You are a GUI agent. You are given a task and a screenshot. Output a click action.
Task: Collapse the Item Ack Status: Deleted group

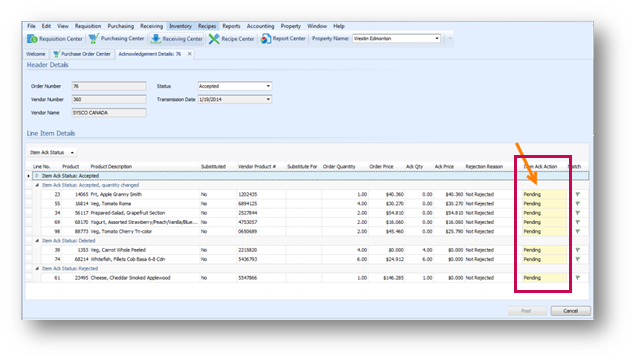[x=37, y=241]
